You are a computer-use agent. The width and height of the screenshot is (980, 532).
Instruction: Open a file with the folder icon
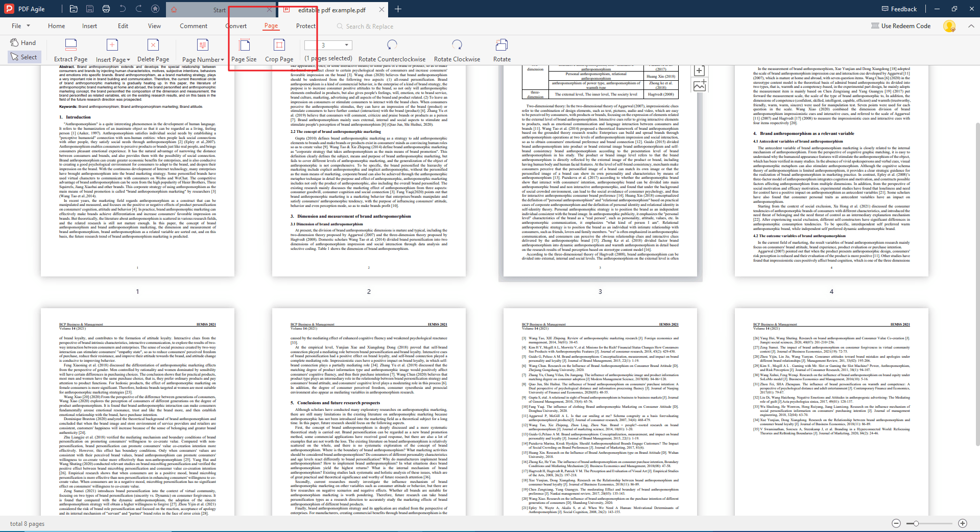[x=74, y=9]
